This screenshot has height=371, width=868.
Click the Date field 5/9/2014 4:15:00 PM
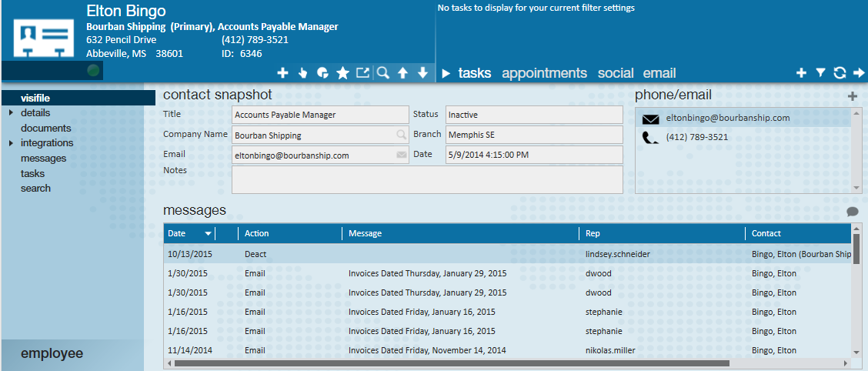pyautogui.click(x=534, y=155)
